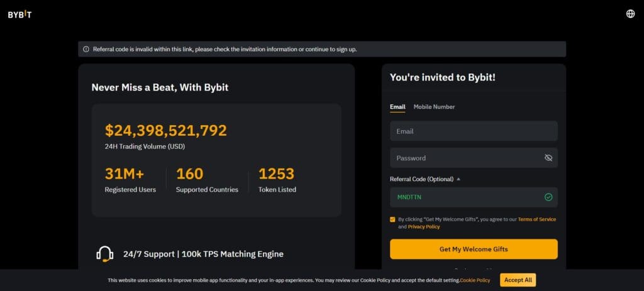This screenshot has width=644, height=291.
Task: Collapse the Referral Code (Optional) arrow
Action: (x=458, y=179)
